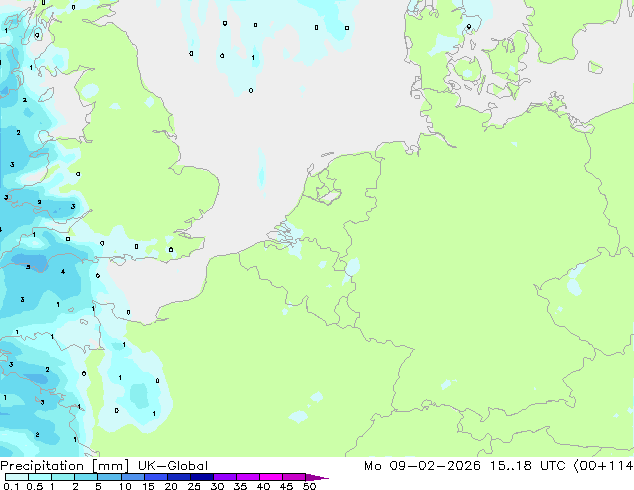This screenshot has height=490, width=634.
Task: Click the '30' legend scale label
Action: point(217,486)
